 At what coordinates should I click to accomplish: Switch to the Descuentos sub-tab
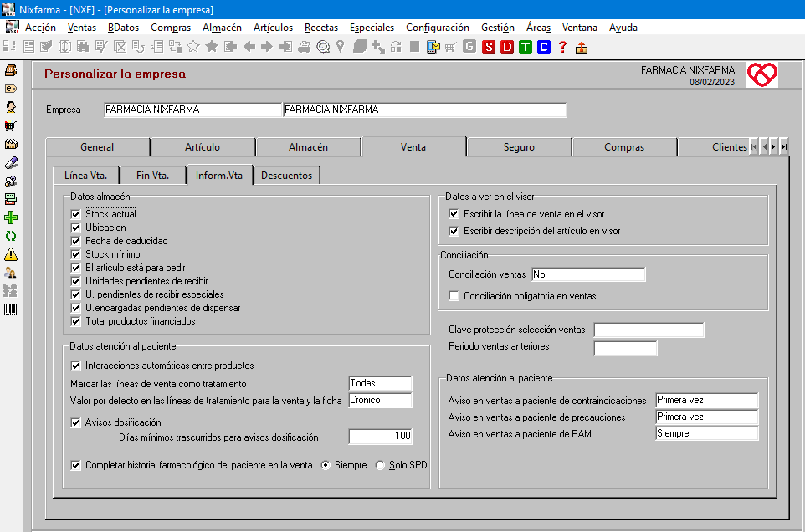click(x=286, y=176)
